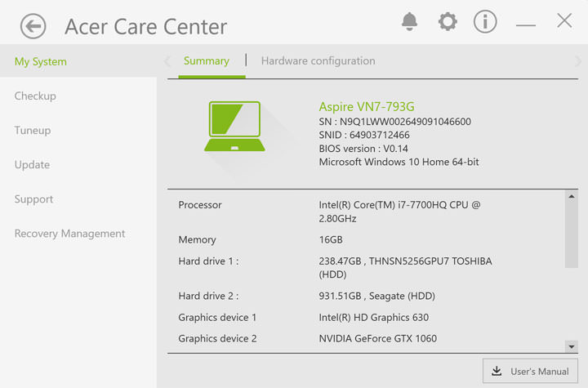This screenshot has height=388, width=588.
Task: Click the download icon on User's Manual
Action: 497,372
